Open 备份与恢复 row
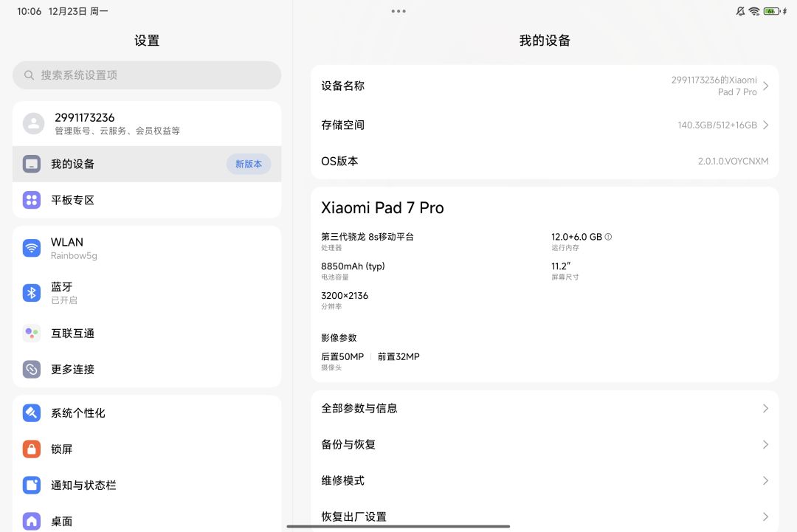 (545, 445)
